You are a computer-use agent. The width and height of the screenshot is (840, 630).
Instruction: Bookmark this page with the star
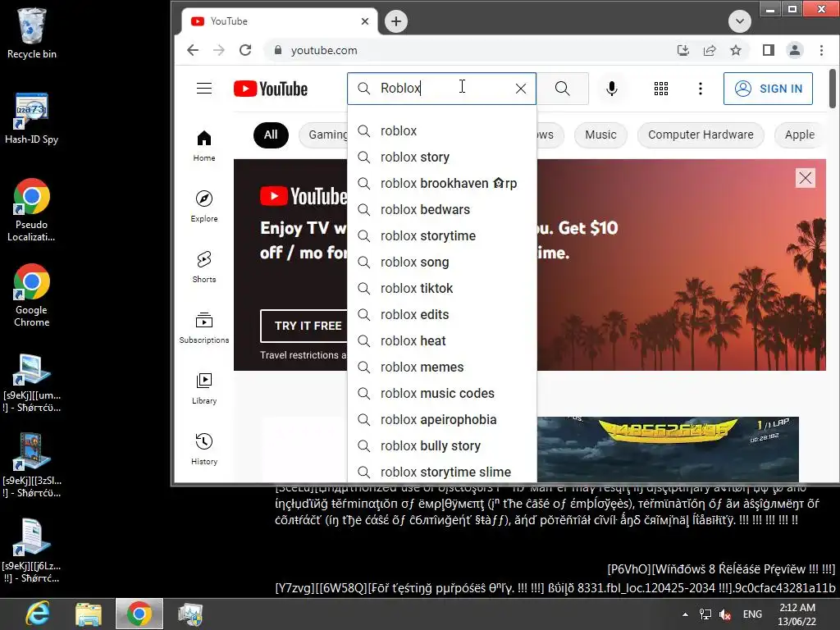coord(736,50)
